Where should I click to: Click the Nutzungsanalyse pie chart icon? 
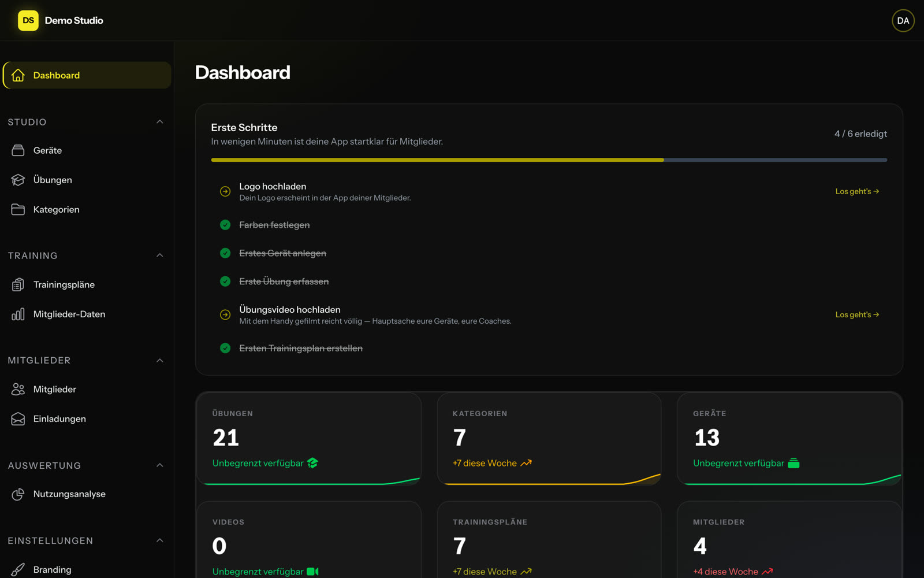(x=18, y=494)
